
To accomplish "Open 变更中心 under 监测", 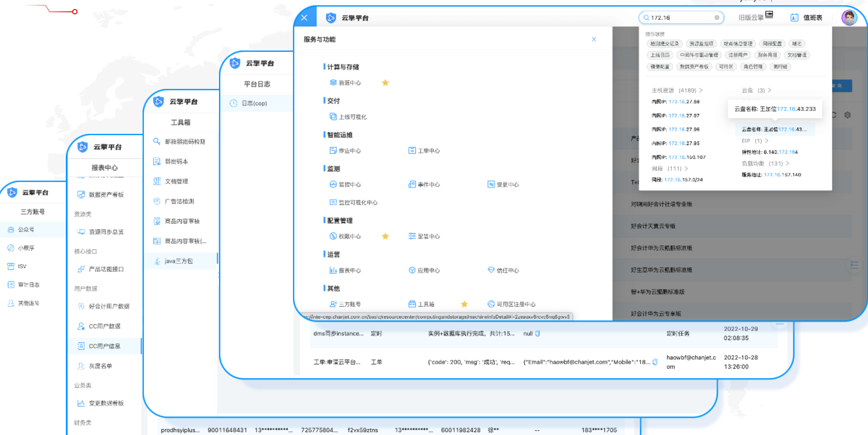I will (x=503, y=184).
